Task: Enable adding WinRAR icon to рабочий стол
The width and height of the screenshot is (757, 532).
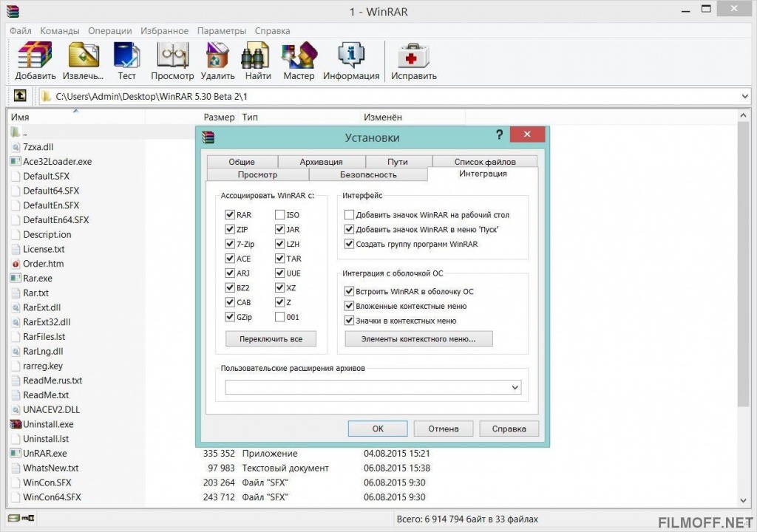Action: coord(349,214)
